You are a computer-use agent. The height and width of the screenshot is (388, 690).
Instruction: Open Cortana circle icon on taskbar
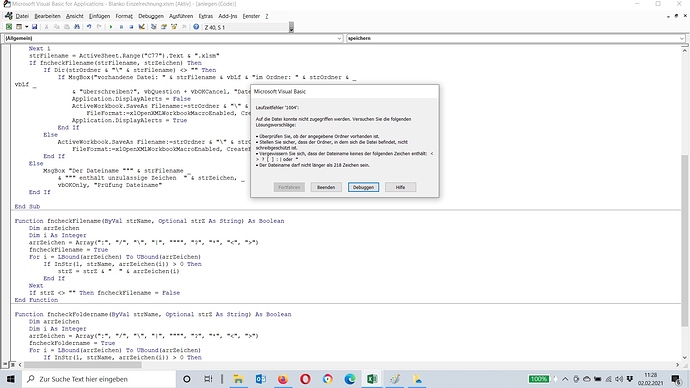(x=187, y=379)
